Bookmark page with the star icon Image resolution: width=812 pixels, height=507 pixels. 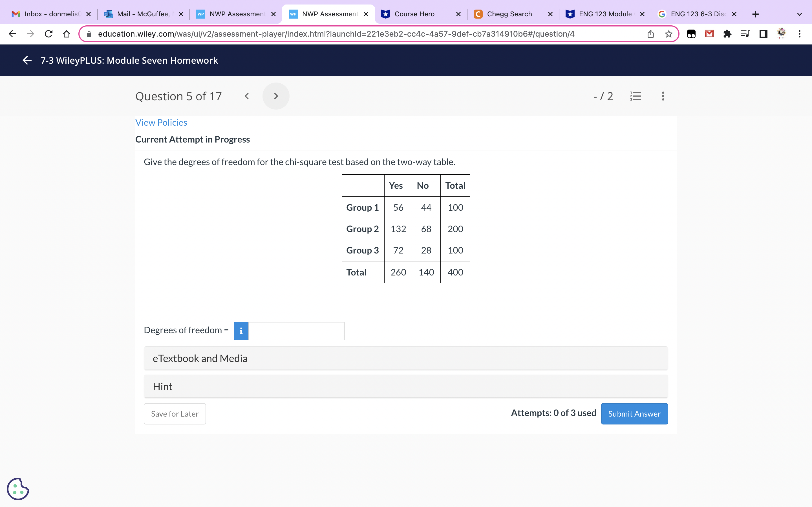click(x=668, y=34)
